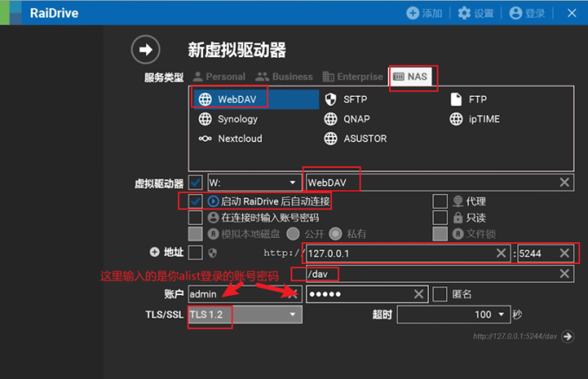This screenshot has width=588, height=379.
Task: Enable the Read-only (只读) checkbox
Action: [x=440, y=217]
